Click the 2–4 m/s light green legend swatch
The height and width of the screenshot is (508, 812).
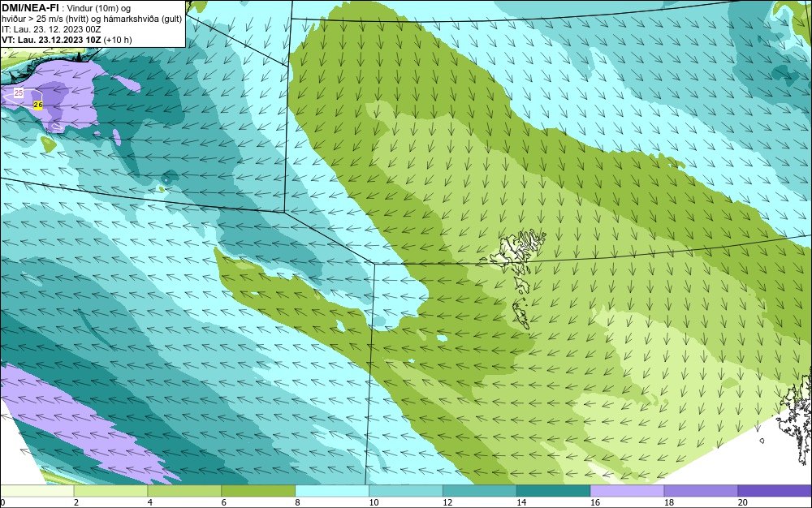[110, 490]
